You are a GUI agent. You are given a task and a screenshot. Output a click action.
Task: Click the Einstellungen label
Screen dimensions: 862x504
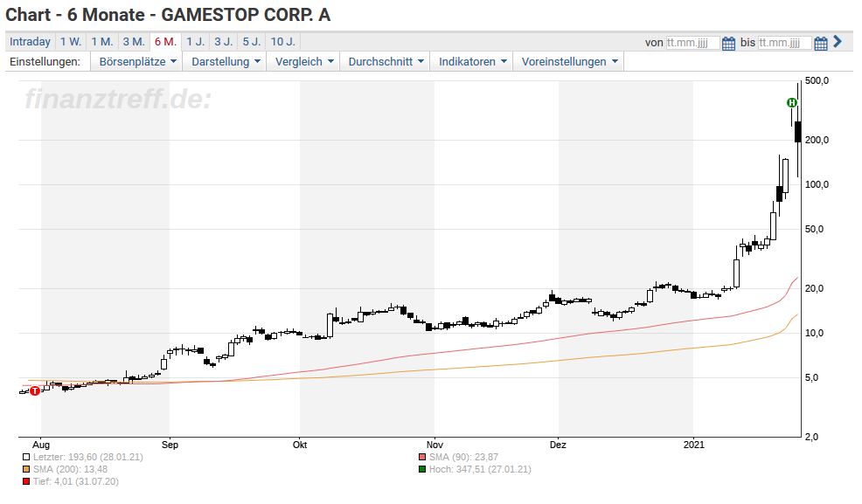pyautogui.click(x=45, y=61)
